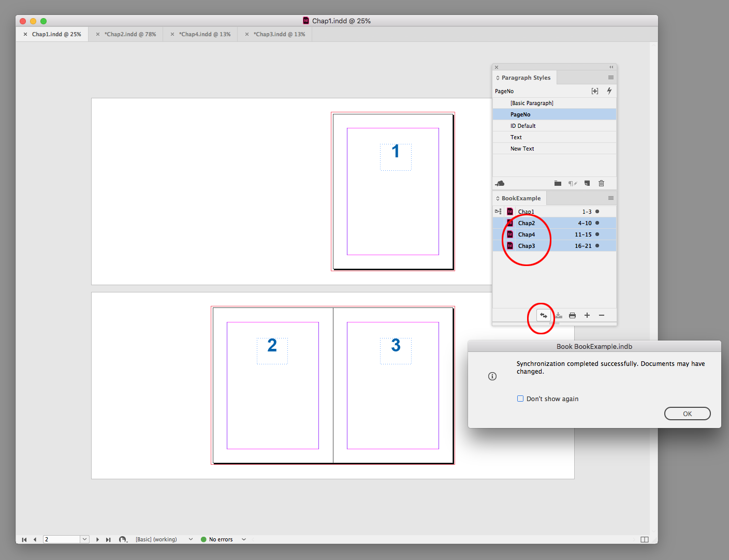Viewport: 729px width, 560px height.
Task: Cycle Paragraph Styles panel size arrows
Action: point(498,78)
